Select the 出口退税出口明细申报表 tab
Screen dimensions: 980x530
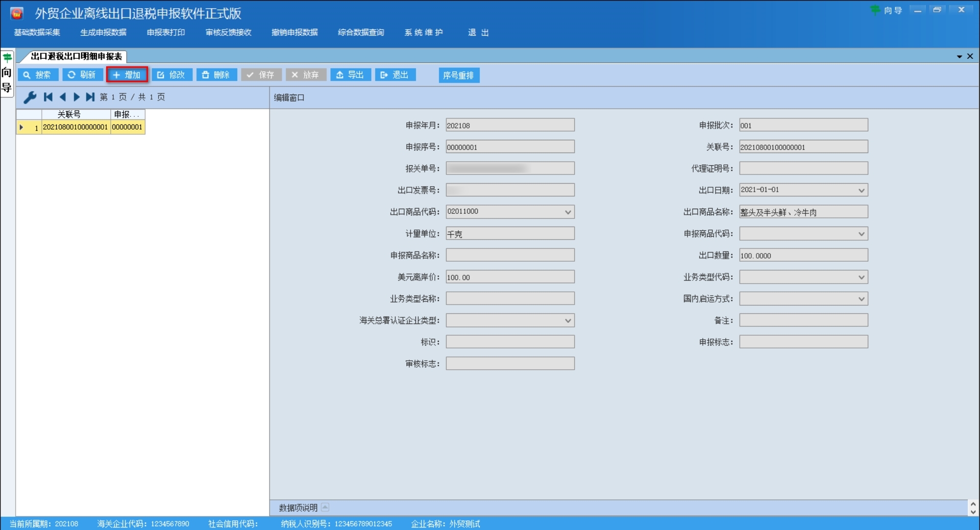tap(77, 57)
